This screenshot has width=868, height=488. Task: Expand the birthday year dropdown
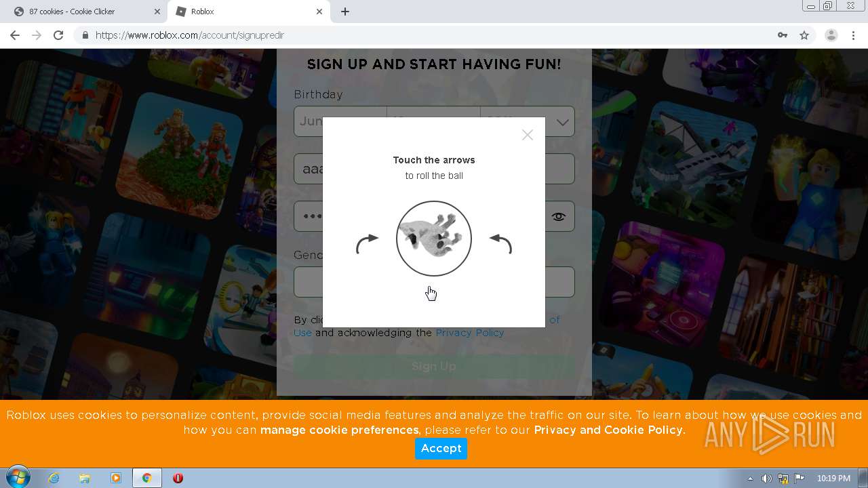tap(528, 122)
